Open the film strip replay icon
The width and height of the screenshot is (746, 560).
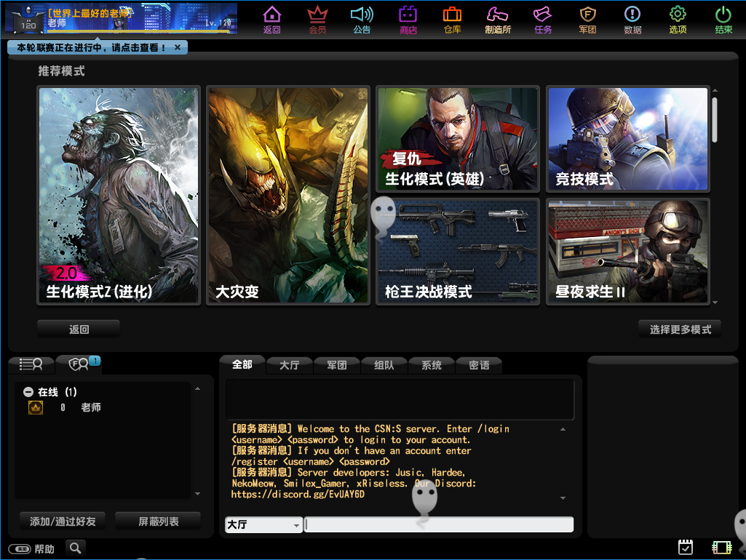click(x=722, y=548)
